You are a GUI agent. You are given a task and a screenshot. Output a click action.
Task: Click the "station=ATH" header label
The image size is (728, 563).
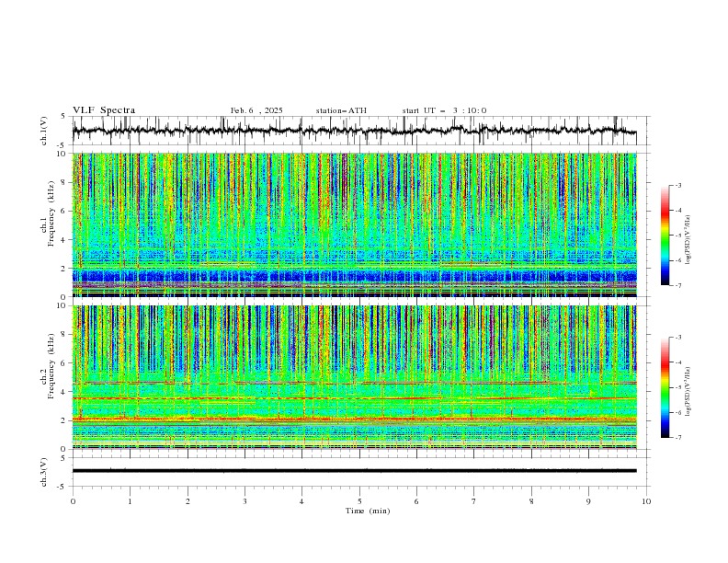click(341, 110)
